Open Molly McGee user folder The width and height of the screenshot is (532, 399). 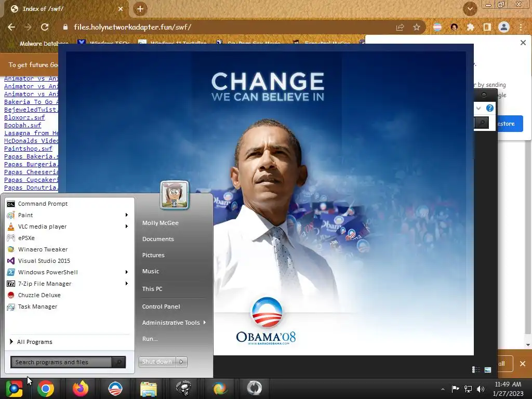(161, 223)
